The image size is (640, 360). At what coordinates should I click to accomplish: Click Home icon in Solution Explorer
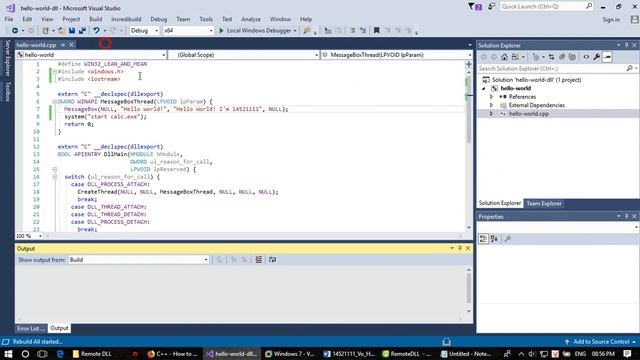click(x=504, y=57)
